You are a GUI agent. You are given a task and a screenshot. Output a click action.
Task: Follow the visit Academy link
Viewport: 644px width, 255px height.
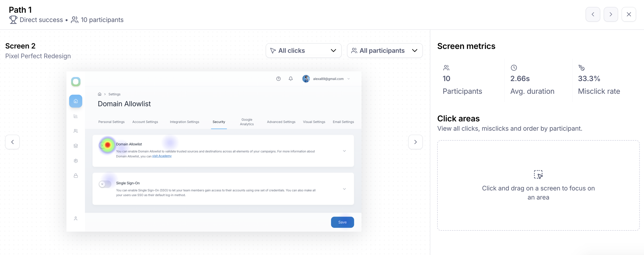point(162,156)
